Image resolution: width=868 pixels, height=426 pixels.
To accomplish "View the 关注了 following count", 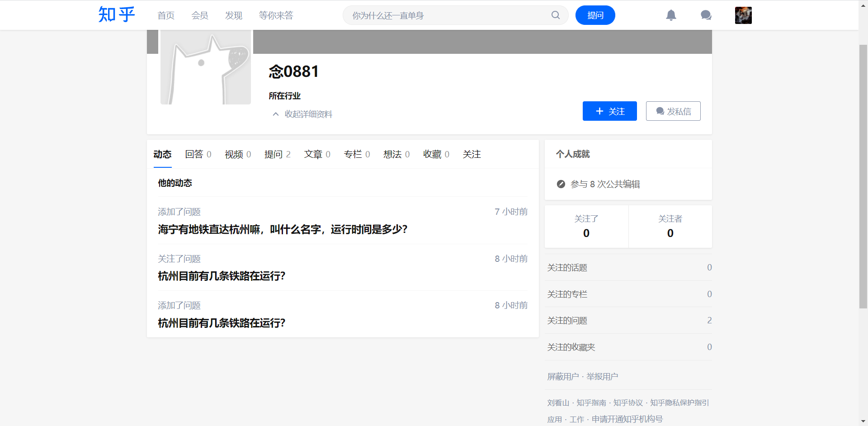I will coord(586,227).
